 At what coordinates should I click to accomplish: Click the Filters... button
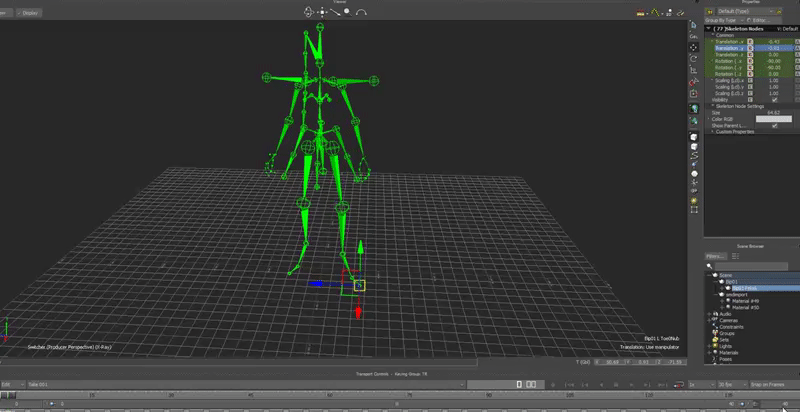[715, 256]
